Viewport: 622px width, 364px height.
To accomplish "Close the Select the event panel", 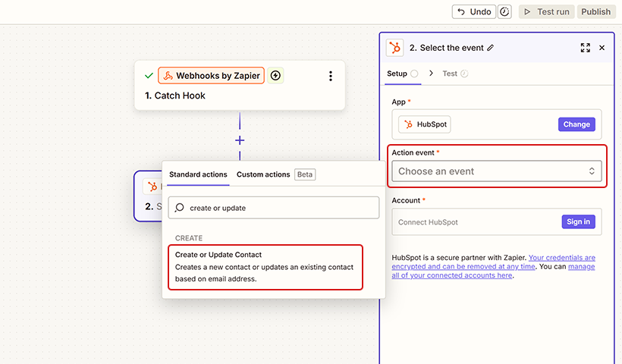I will click(x=602, y=48).
